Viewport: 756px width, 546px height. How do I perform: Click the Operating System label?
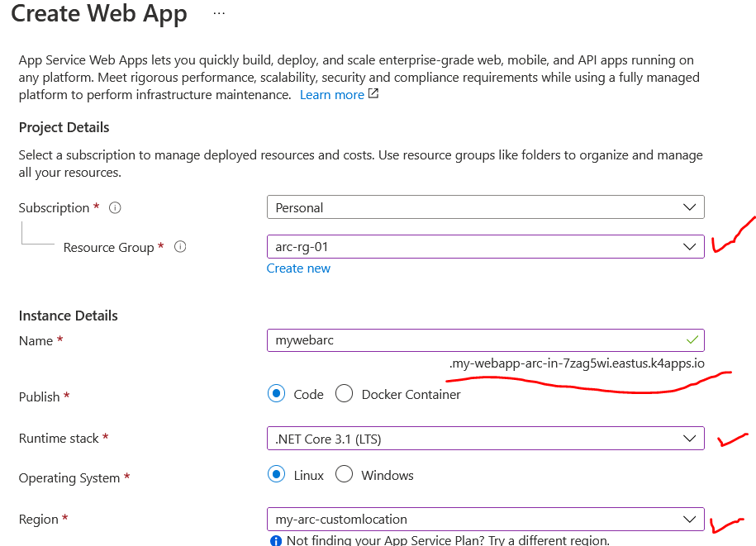click(x=69, y=478)
